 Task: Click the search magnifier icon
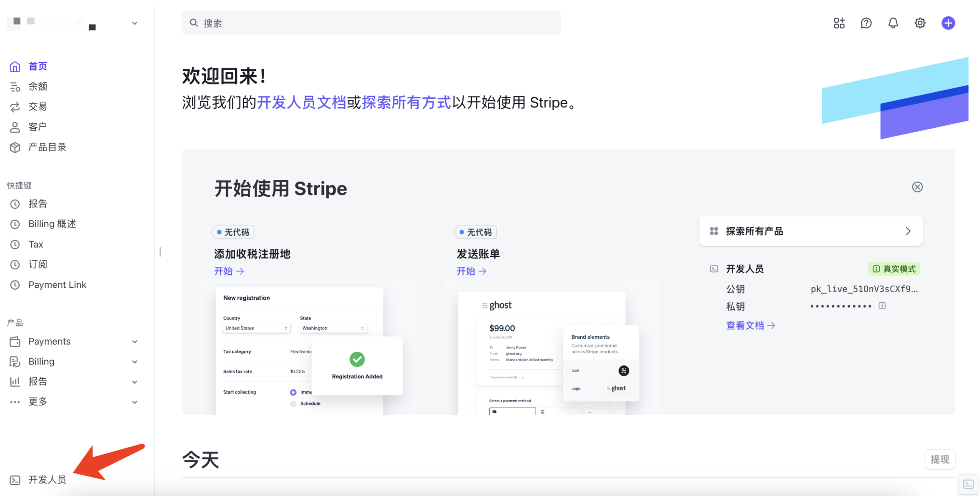click(x=194, y=23)
